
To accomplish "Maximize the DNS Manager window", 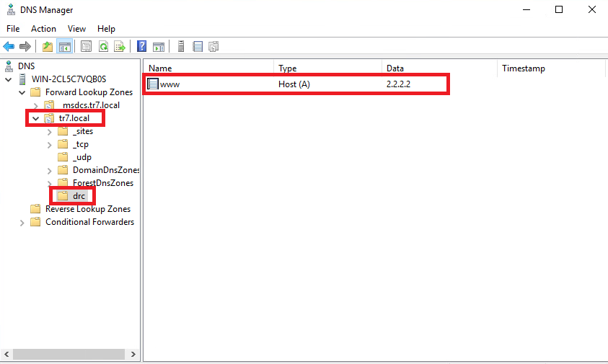I will [559, 9].
